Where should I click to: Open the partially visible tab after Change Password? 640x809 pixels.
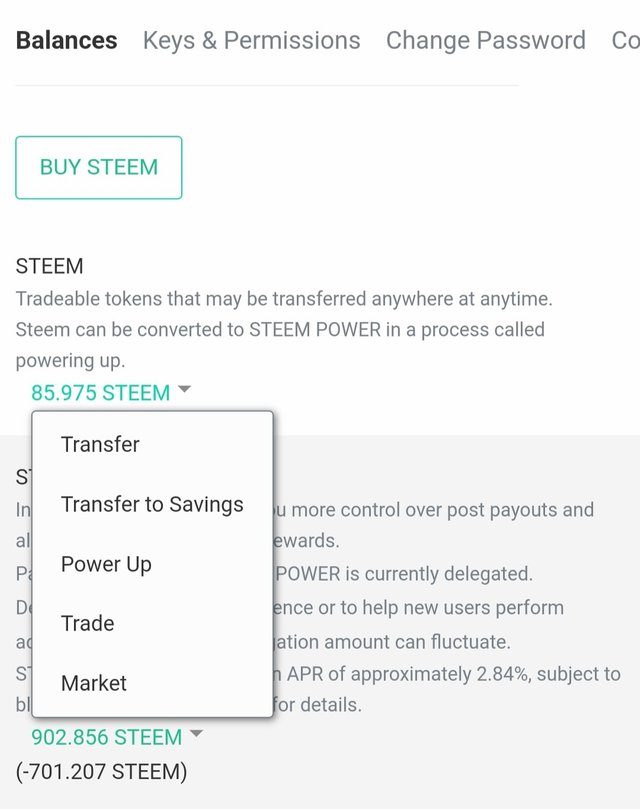point(625,41)
